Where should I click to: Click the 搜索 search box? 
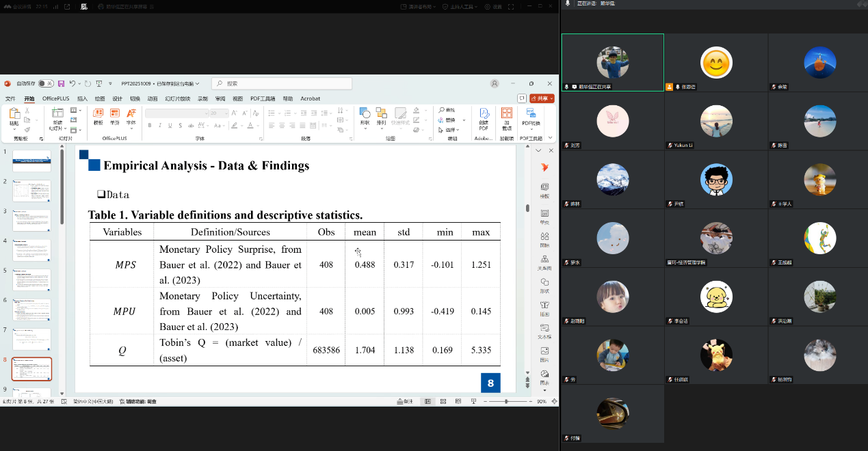pos(282,83)
